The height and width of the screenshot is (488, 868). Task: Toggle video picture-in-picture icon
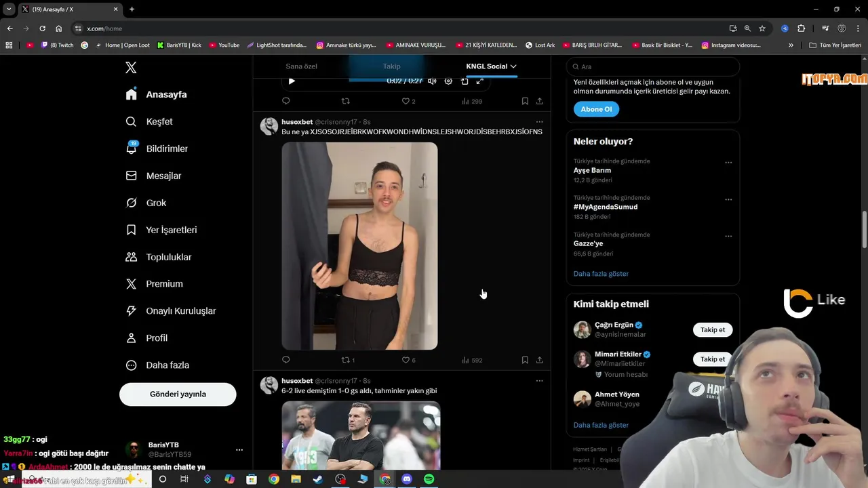[x=465, y=81]
